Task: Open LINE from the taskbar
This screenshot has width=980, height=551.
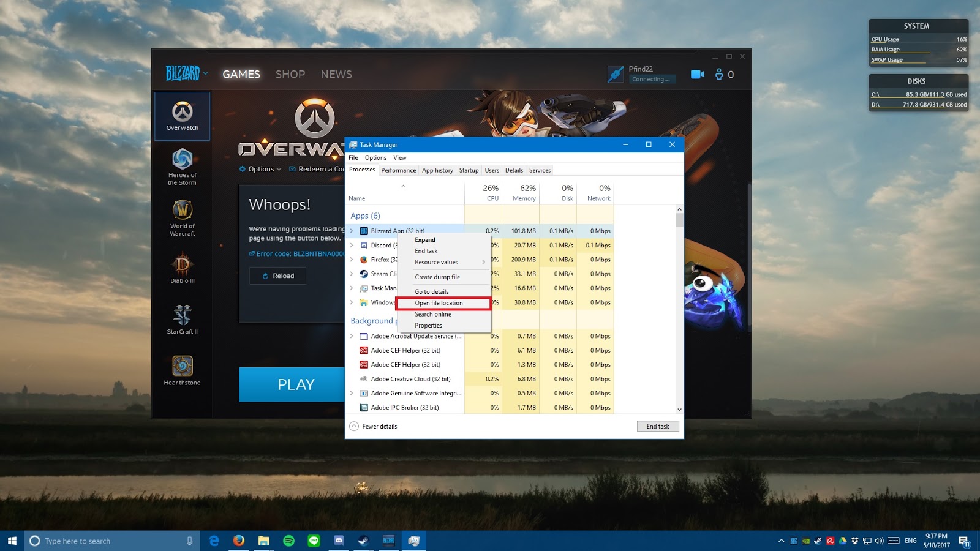Action: 314,541
